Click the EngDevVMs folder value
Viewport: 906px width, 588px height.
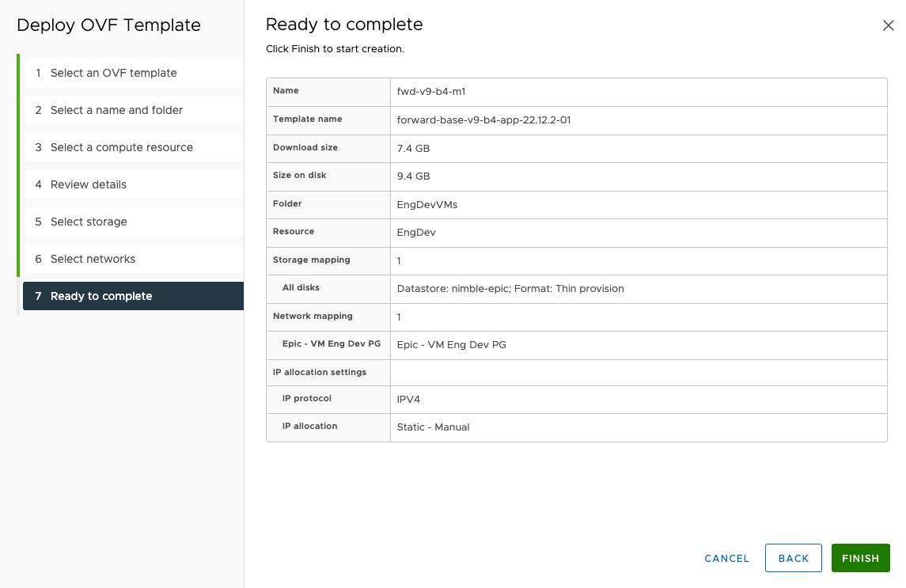[427, 204]
